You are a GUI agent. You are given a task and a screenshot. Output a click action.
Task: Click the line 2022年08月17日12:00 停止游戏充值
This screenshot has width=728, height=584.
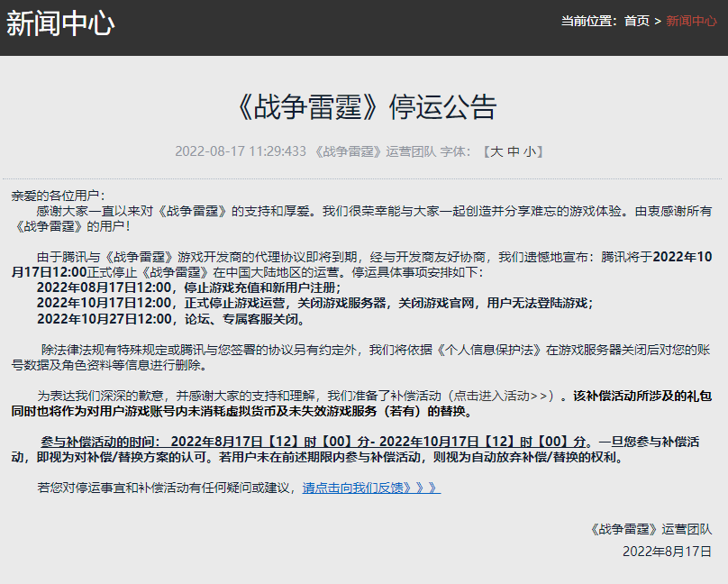point(189,287)
